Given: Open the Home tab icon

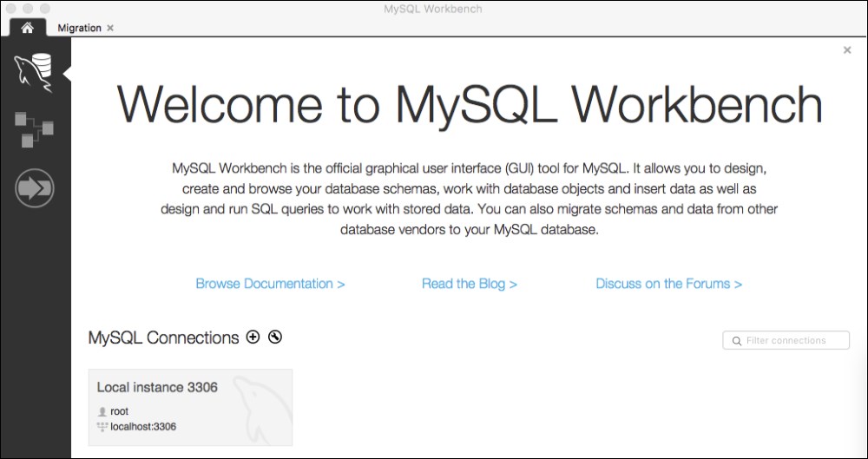Looking at the screenshot, I should pyautogui.click(x=27, y=28).
